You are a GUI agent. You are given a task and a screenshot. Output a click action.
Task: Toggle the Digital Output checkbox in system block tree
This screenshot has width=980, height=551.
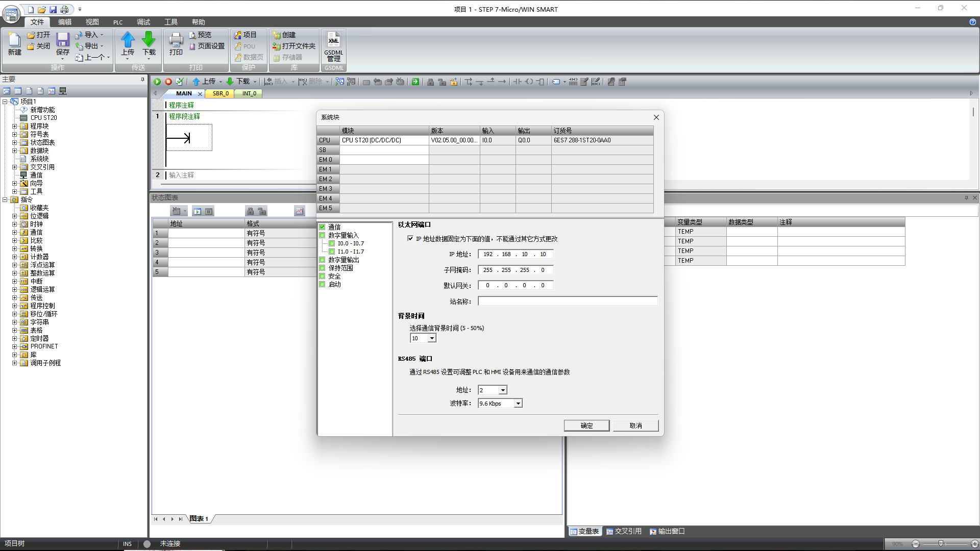[323, 260]
